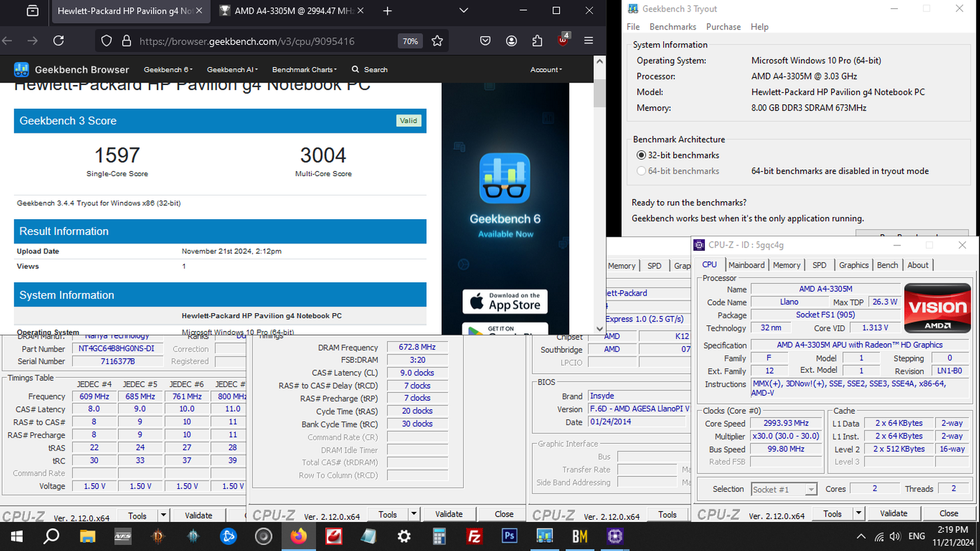Open new tab with plus button
Viewport: 980px width, 551px height.
(387, 11)
